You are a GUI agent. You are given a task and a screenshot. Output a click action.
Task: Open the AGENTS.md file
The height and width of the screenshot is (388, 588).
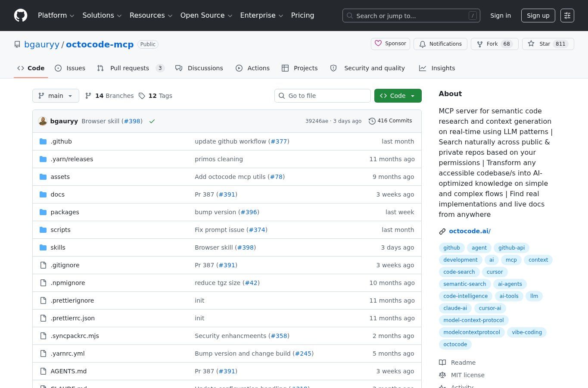[68, 371]
